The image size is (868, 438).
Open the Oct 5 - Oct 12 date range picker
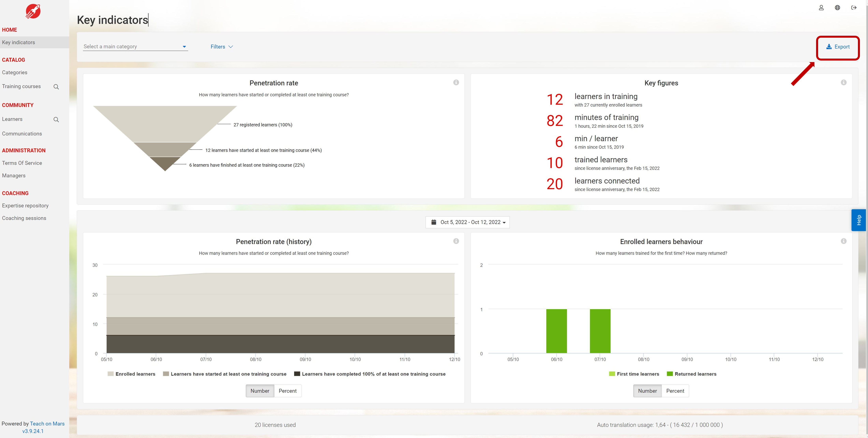[x=467, y=222]
